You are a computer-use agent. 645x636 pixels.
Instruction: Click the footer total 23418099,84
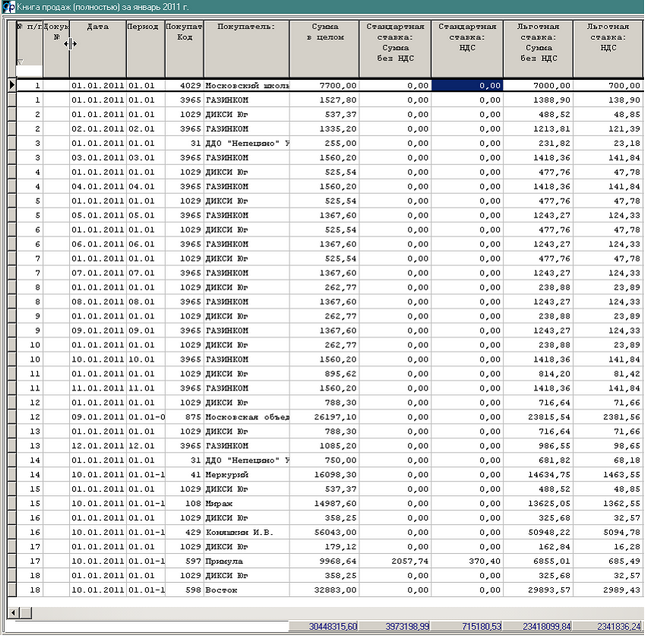click(x=538, y=626)
